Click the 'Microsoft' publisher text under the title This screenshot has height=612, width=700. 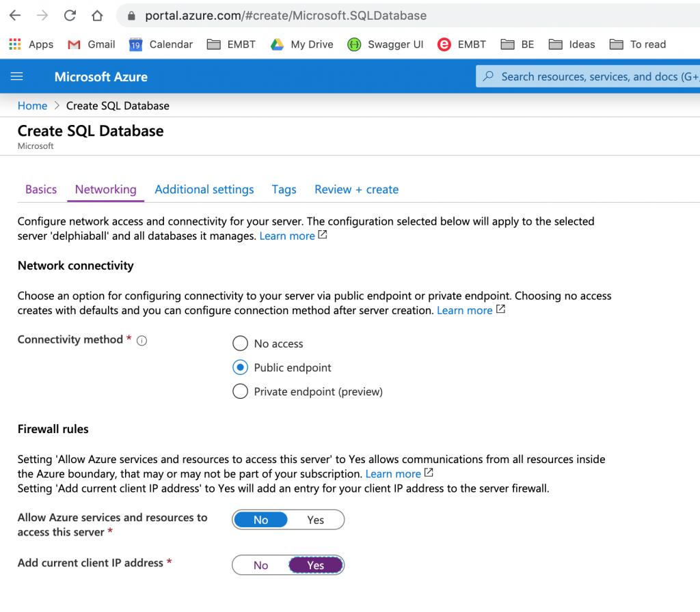click(36, 146)
